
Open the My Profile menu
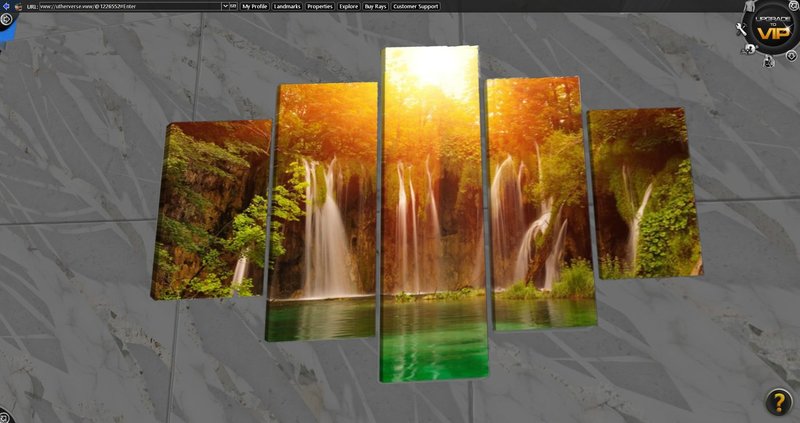tap(254, 6)
